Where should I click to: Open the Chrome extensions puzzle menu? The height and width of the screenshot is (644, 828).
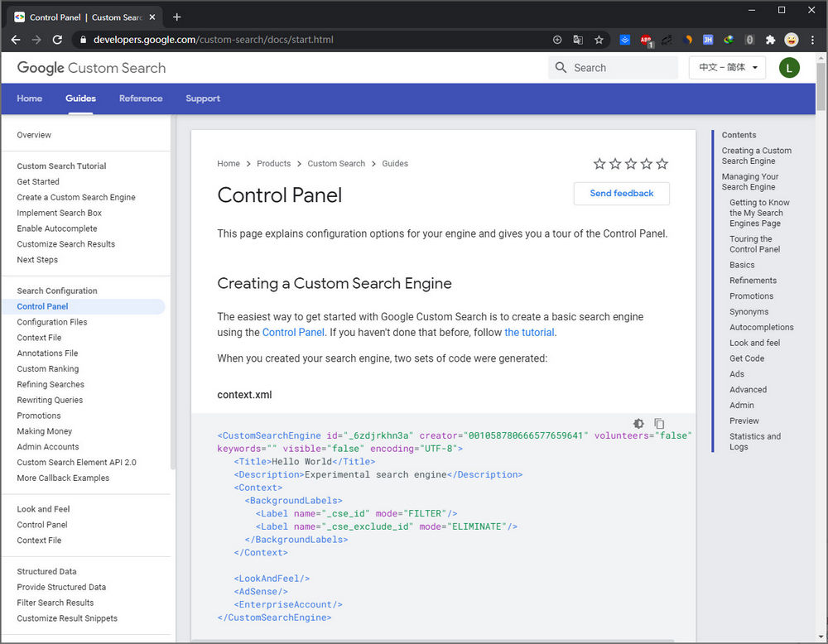pos(770,40)
